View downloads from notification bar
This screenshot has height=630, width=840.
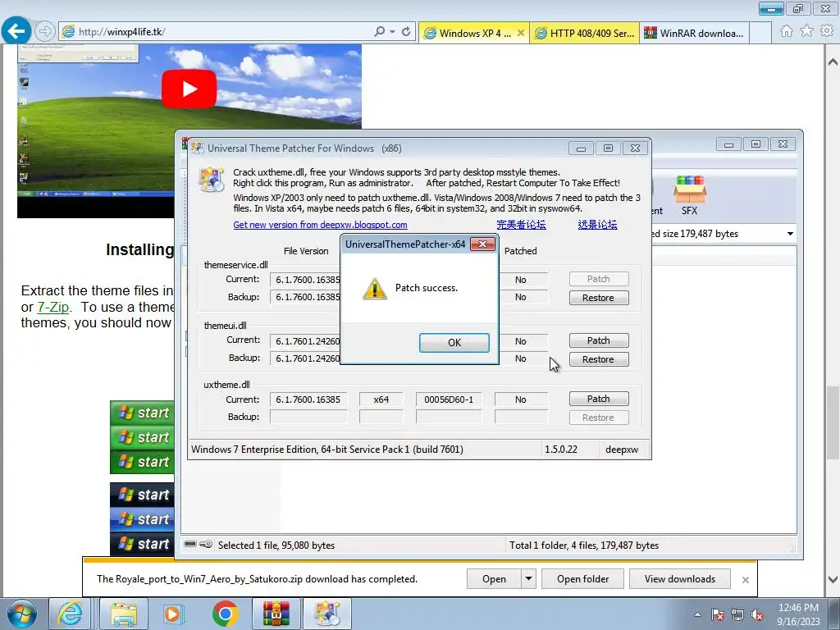tap(680, 579)
